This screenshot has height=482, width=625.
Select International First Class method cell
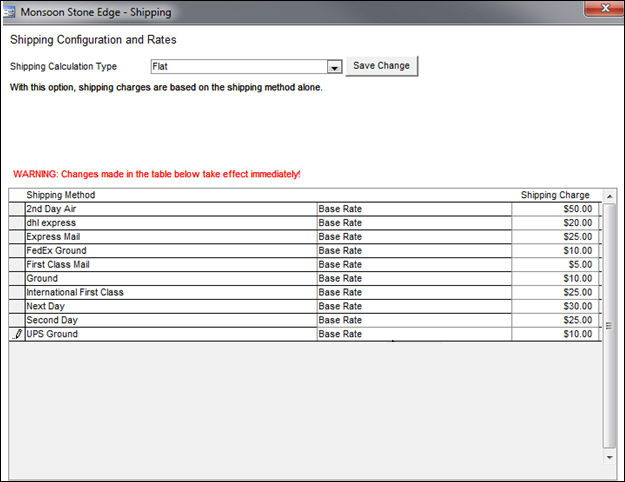pyautogui.click(x=170, y=293)
